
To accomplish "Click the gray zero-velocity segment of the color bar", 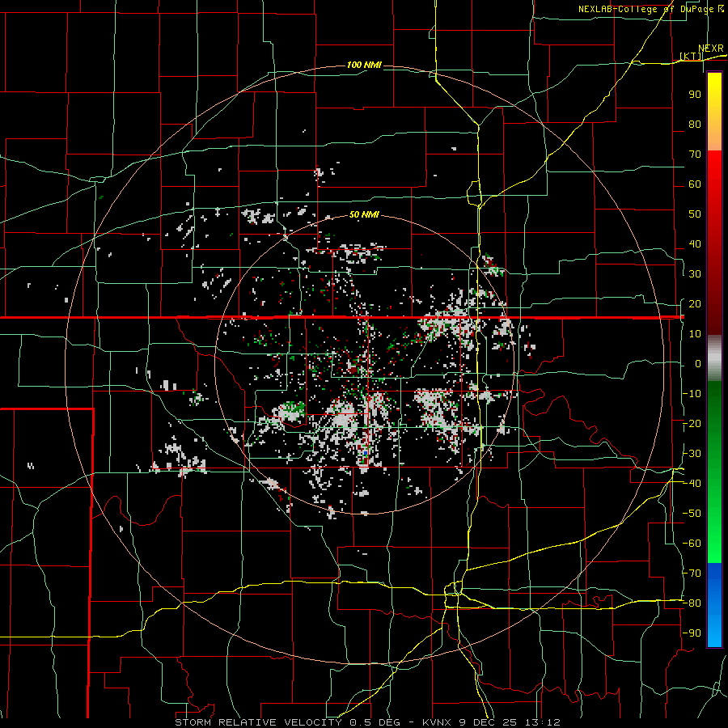I will (x=714, y=358).
